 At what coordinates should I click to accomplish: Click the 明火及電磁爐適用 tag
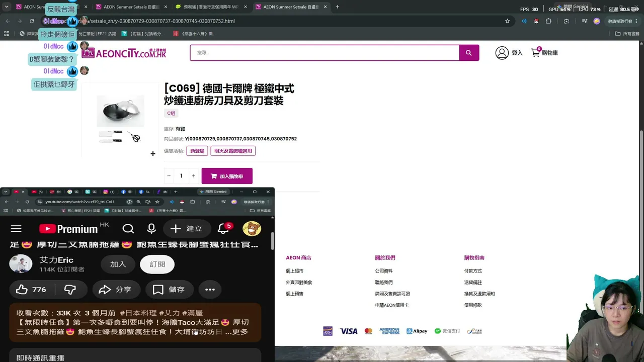(x=233, y=151)
